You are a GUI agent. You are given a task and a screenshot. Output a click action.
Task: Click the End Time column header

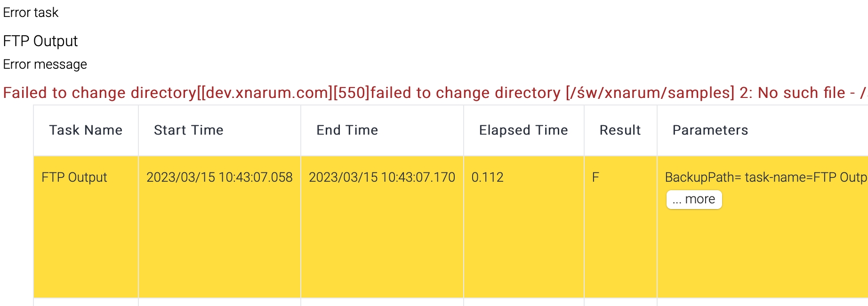pos(347,130)
